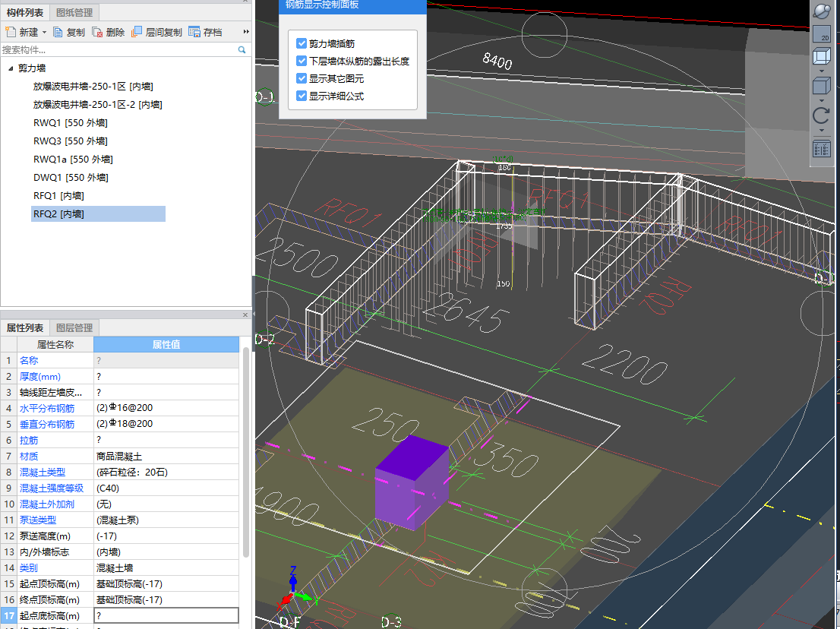
Task: Click the 混凝土外加剂 property link
Action: point(47,504)
